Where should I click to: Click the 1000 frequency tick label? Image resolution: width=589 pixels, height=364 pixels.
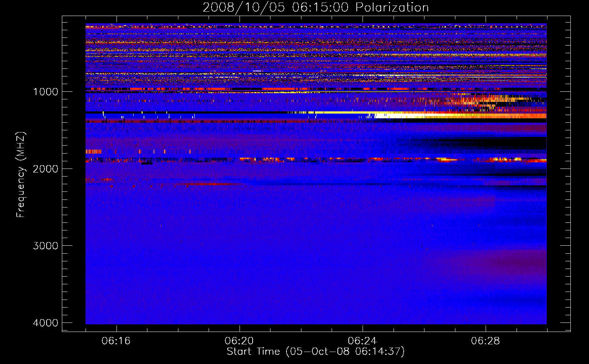[x=46, y=92]
